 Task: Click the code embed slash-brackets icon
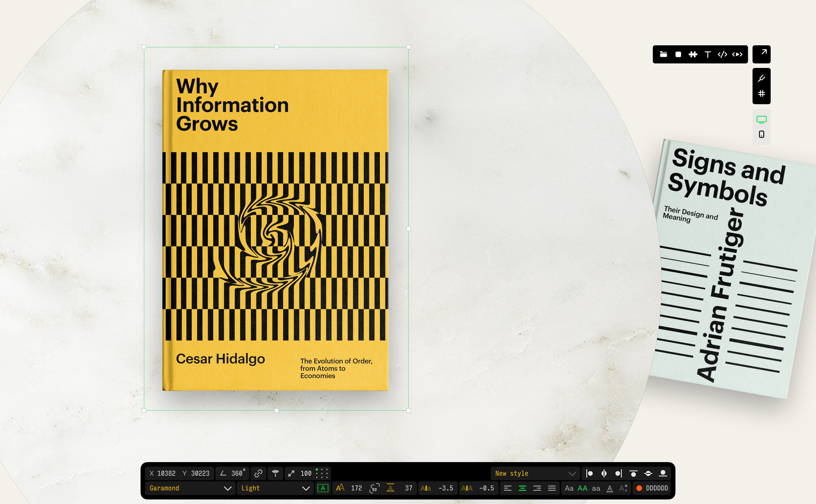[722, 54]
